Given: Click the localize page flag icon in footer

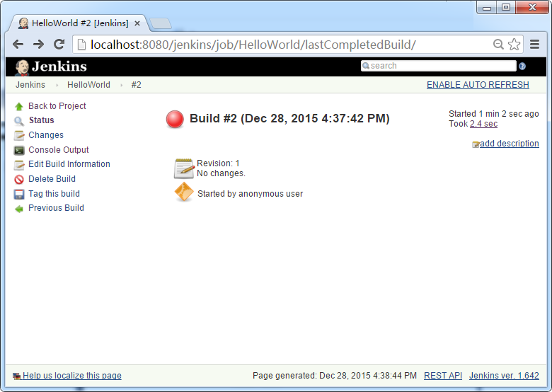Looking at the screenshot, I should point(16,376).
